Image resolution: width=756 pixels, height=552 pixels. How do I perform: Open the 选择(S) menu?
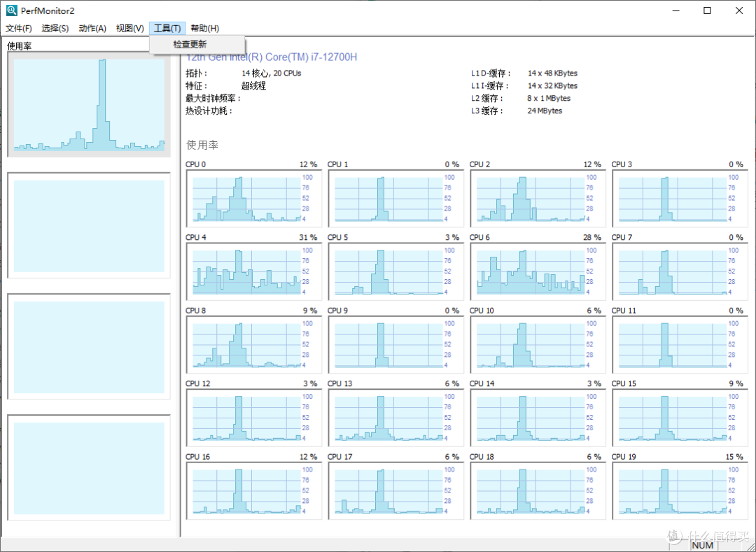click(x=55, y=29)
